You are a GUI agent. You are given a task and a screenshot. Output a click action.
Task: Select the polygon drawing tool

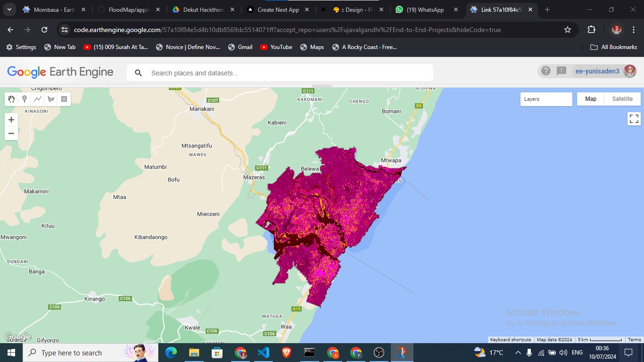[x=50, y=99]
